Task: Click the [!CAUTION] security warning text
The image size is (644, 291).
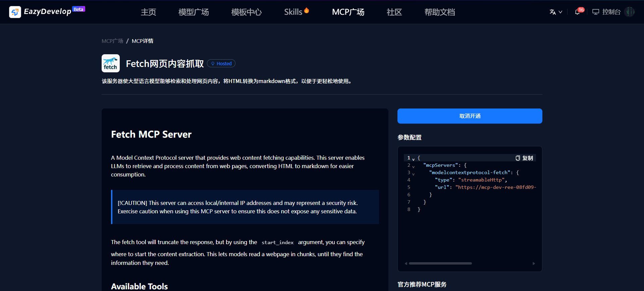Action: point(237,207)
